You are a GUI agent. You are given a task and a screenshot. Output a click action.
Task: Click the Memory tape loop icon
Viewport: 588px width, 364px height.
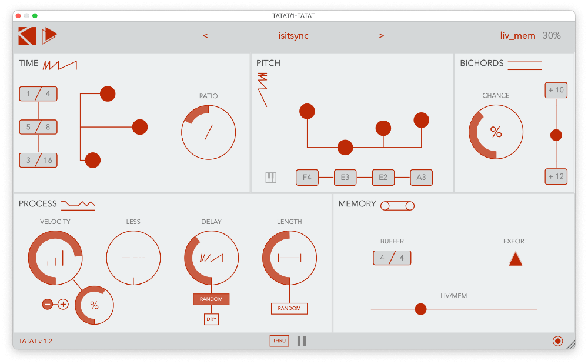(x=397, y=205)
